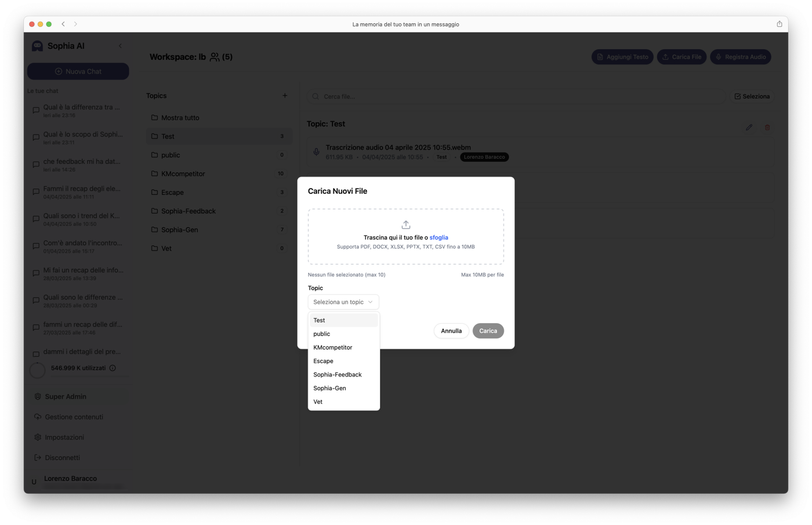Click the Lorenzo Baracco user profile
This screenshot has width=812, height=525.
78,480
